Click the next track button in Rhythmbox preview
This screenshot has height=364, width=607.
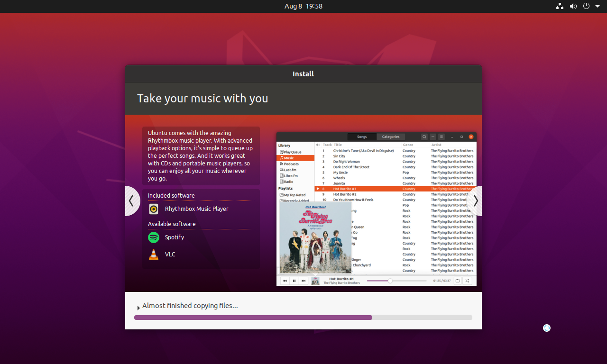pos(303,281)
